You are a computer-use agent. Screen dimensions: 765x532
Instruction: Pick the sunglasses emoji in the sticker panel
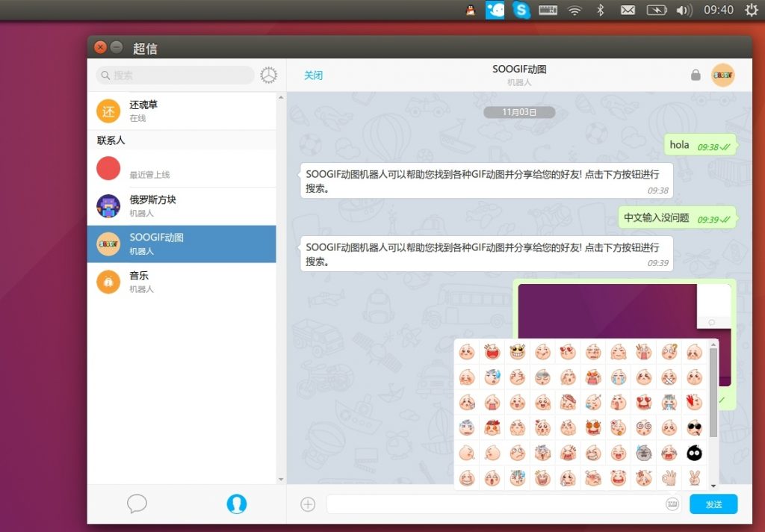694,427
